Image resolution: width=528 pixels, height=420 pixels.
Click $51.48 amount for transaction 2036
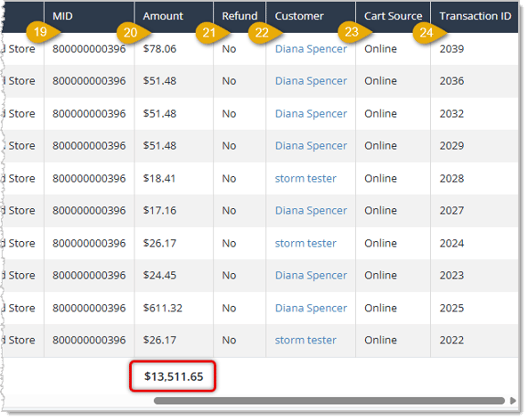point(159,81)
